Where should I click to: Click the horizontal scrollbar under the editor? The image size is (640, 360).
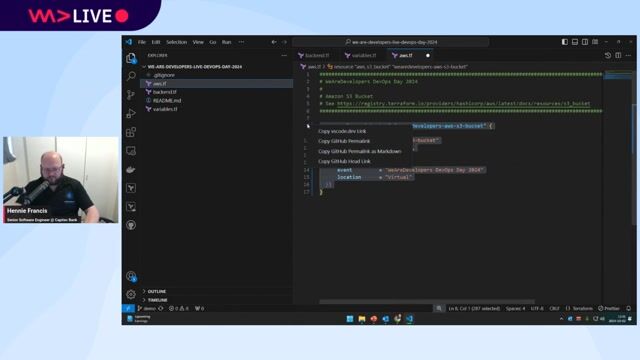(427, 302)
